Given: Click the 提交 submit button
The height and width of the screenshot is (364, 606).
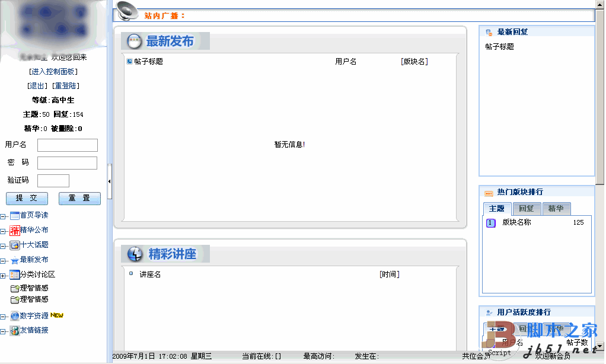Looking at the screenshot, I should [27, 199].
